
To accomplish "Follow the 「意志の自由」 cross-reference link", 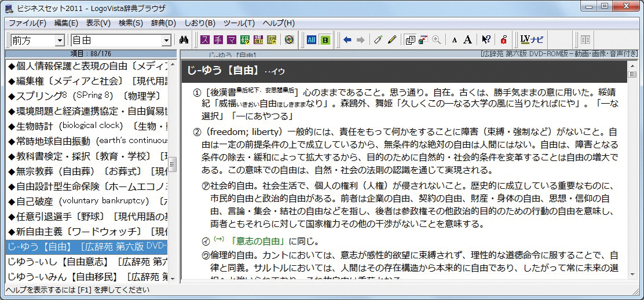I will click(258, 241).
